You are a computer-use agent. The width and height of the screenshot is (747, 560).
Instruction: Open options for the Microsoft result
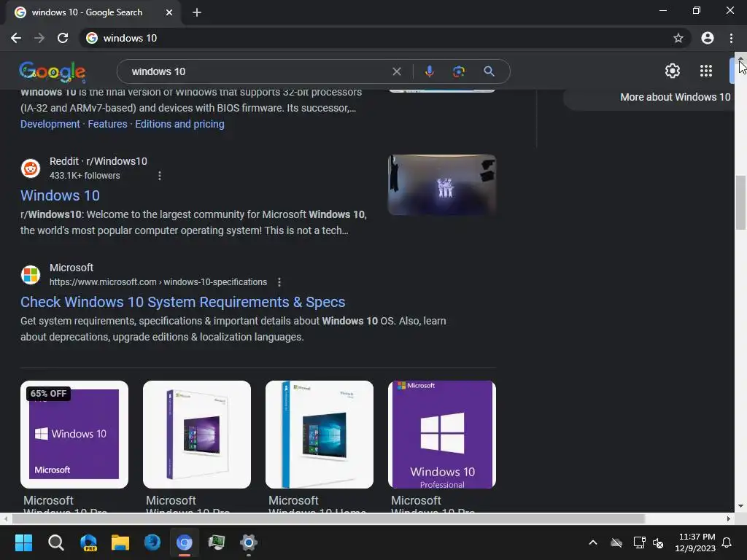pos(279,282)
